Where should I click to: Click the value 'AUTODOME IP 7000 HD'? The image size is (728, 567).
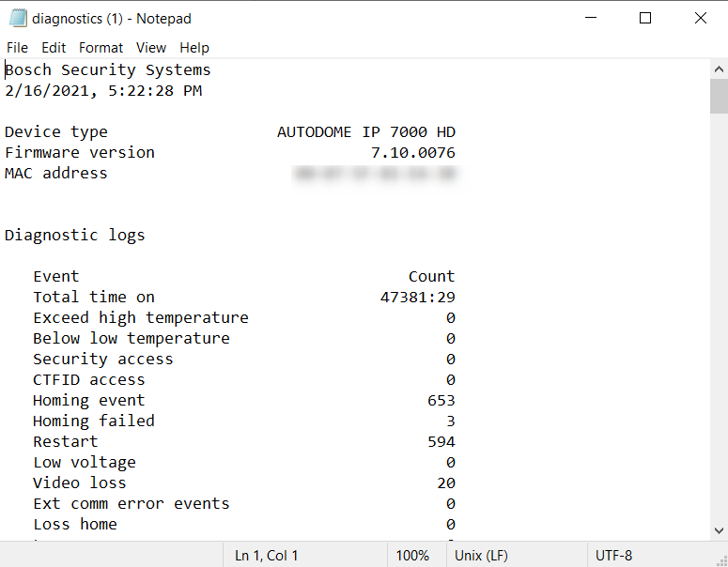point(366,132)
